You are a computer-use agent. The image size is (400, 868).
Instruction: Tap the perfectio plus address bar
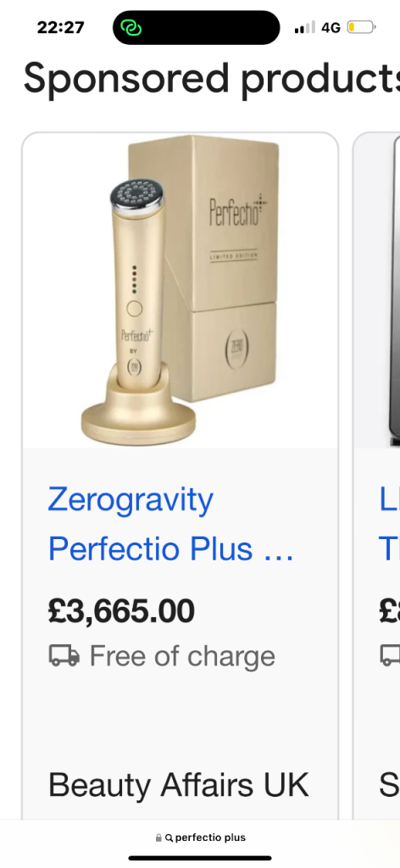click(200, 838)
